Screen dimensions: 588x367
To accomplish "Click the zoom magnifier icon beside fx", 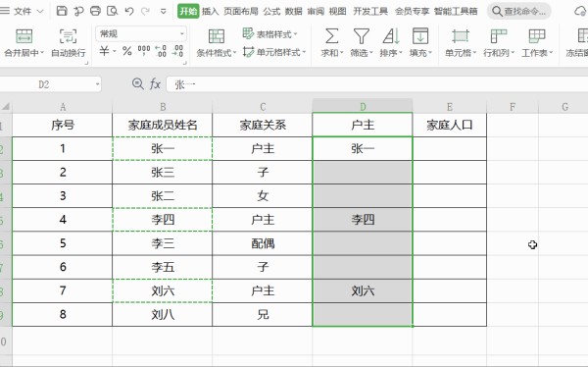I will point(137,83).
